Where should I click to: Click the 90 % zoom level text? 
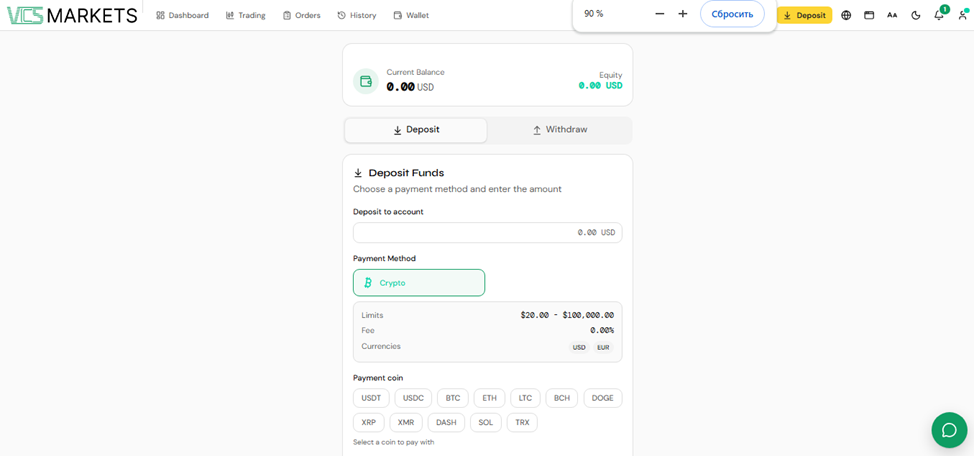click(594, 14)
